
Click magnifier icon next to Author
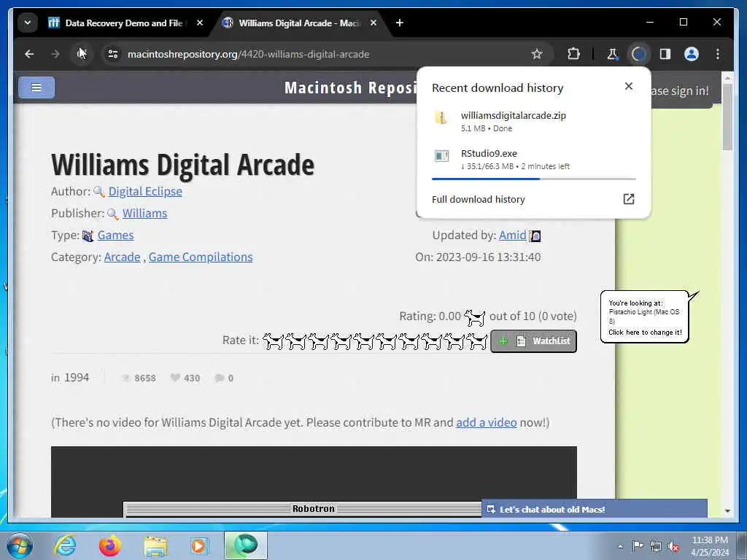99,192
